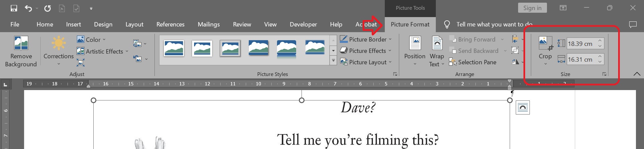
Task: Open the Color adjustment dropdown
Action: pyautogui.click(x=91, y=40)
